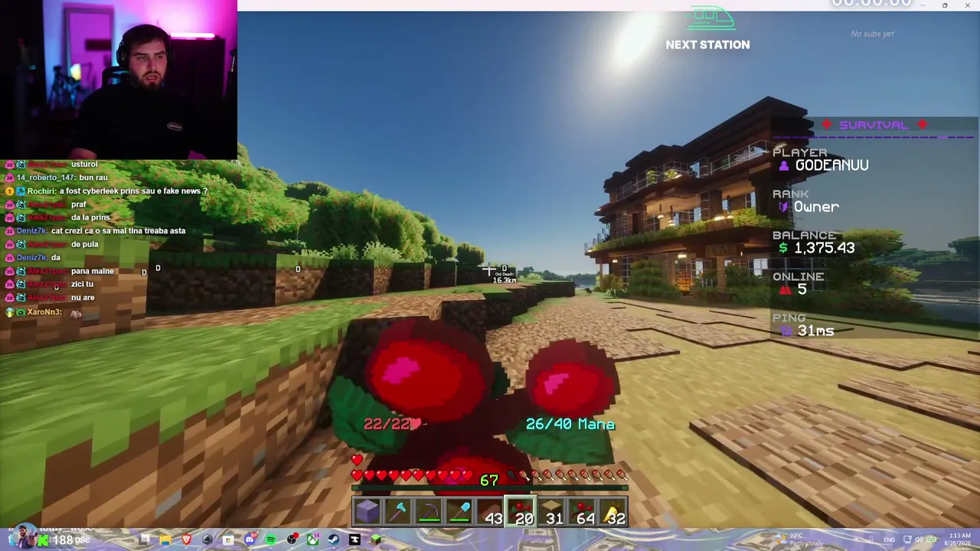Screen dimensions: 980x551
Task: Click the battery icon in system tray
Action: point(930,540)
